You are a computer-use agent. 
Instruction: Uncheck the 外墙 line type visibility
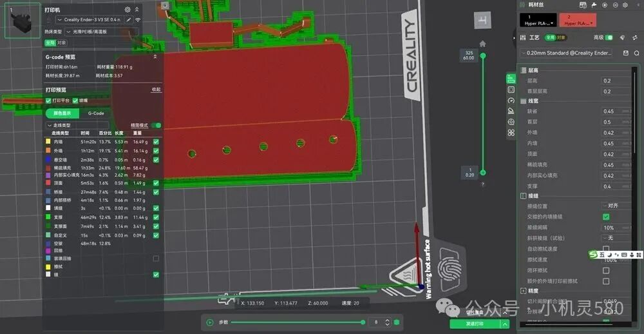click(156, 150)
